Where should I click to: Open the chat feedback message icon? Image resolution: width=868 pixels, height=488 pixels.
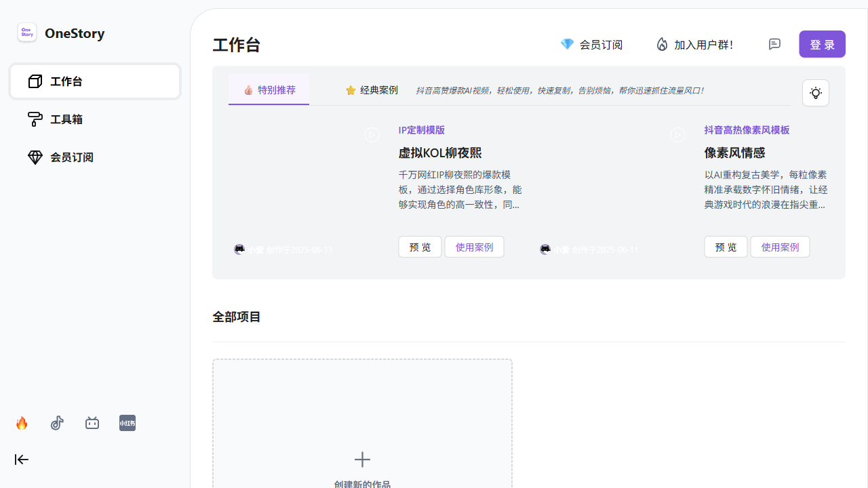(x=774, y=44)
